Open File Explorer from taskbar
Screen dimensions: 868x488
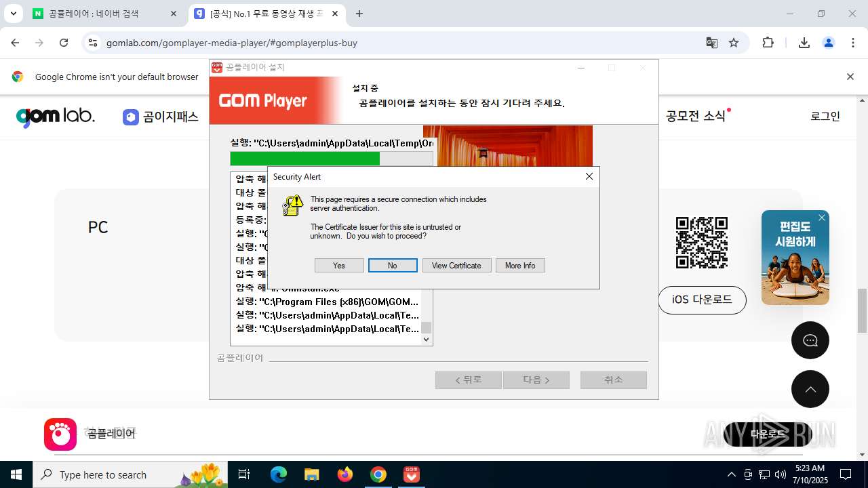click(311, 474)
